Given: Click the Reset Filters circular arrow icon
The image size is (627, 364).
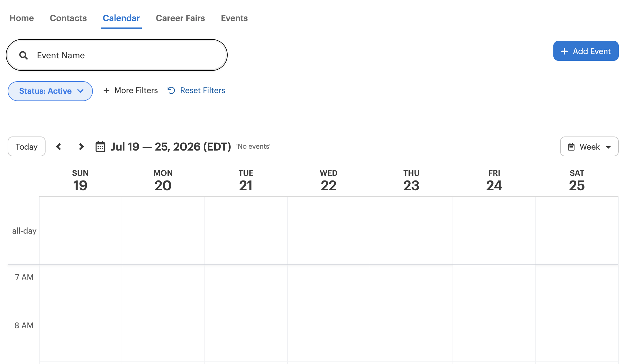Looking at the screenshot, I should point(171,90).
